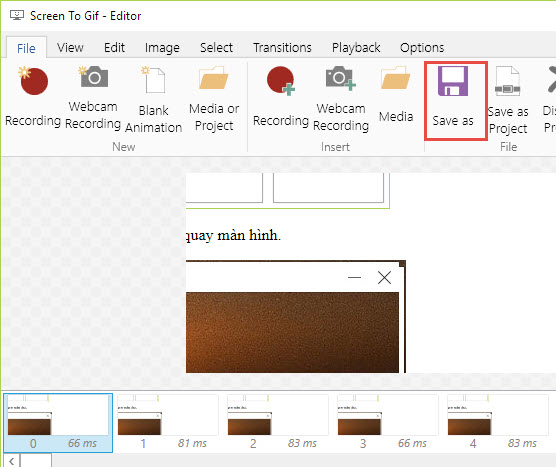
Task: Select frame 4 thumbnail (83 ms)
Action: pyautogui.click(x=497, y=423)
